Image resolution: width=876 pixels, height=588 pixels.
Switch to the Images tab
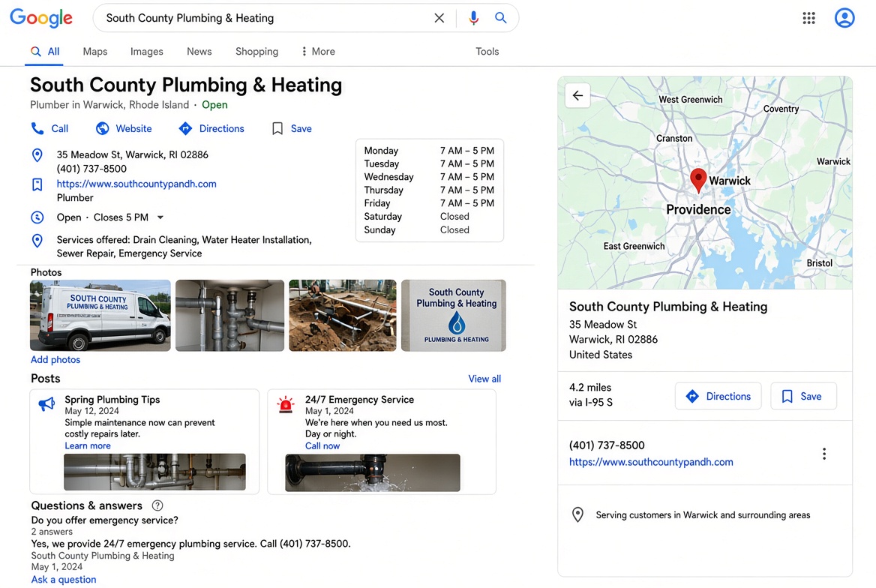pyautogui.click(x=147, y=52)
